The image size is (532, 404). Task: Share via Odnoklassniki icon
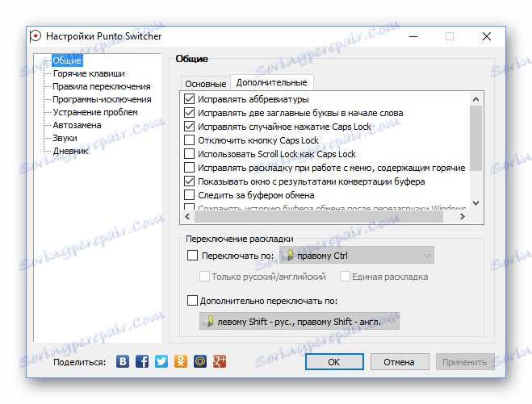click(x=181, y=361)
